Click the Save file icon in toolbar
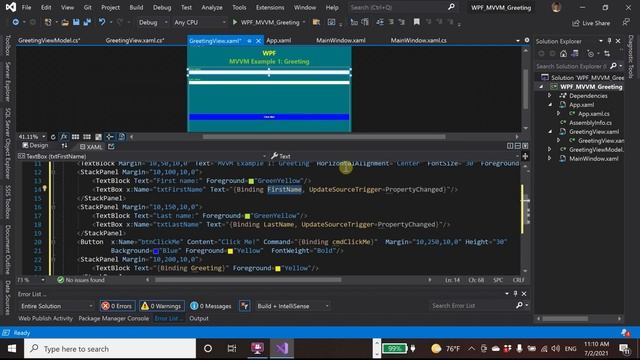The image size is (640, 360). pos(76,22)
